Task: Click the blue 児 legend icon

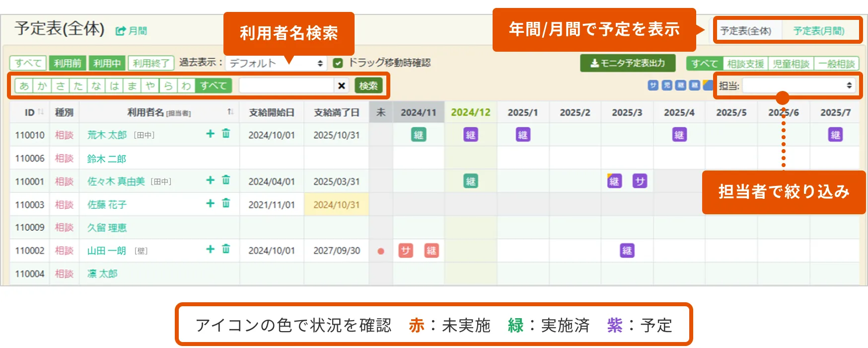Action: pyautogui.click(x=667, y=86)
